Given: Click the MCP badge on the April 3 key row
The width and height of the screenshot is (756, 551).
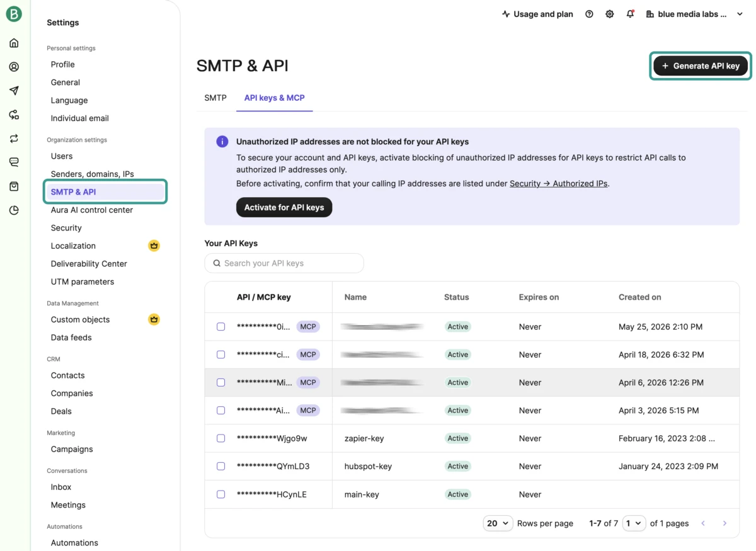Looking at the screenshot, I should click(308, 410).
